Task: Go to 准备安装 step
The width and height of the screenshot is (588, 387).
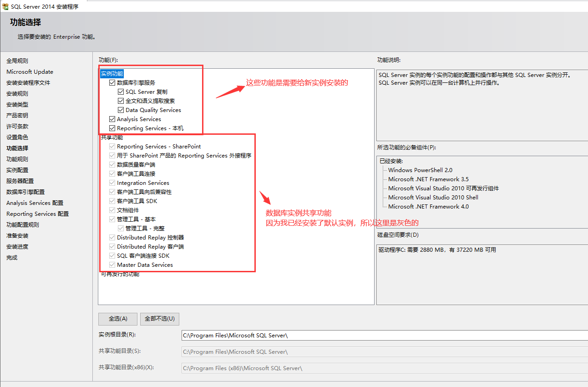Action: (x=17, y=236)
